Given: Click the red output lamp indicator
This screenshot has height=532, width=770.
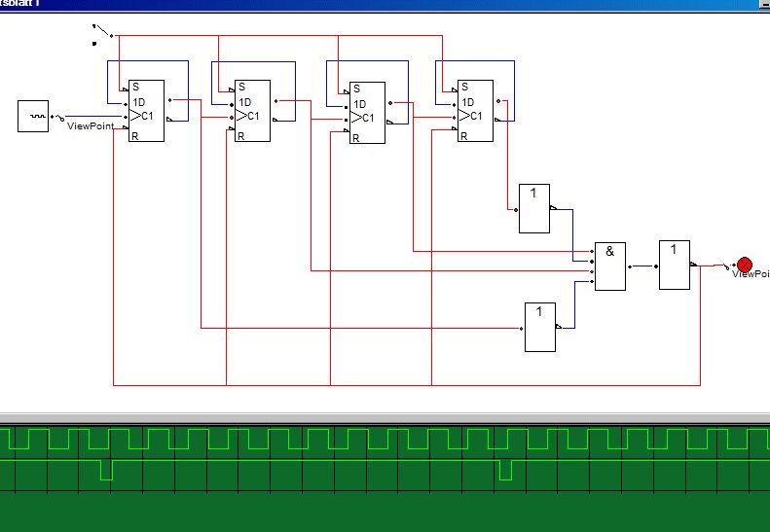Looking at the screenshot, I should coord(745,265).
